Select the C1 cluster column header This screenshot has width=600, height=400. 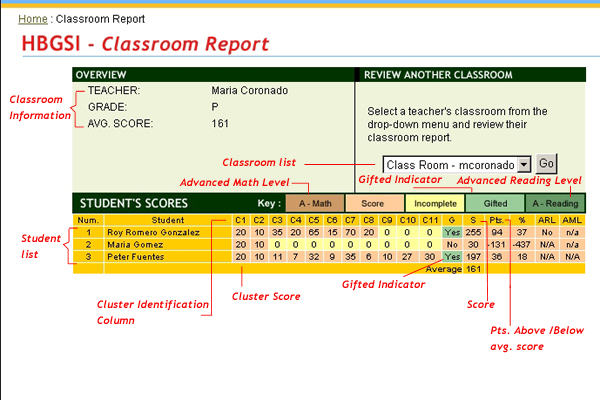(x=240, y=219)
